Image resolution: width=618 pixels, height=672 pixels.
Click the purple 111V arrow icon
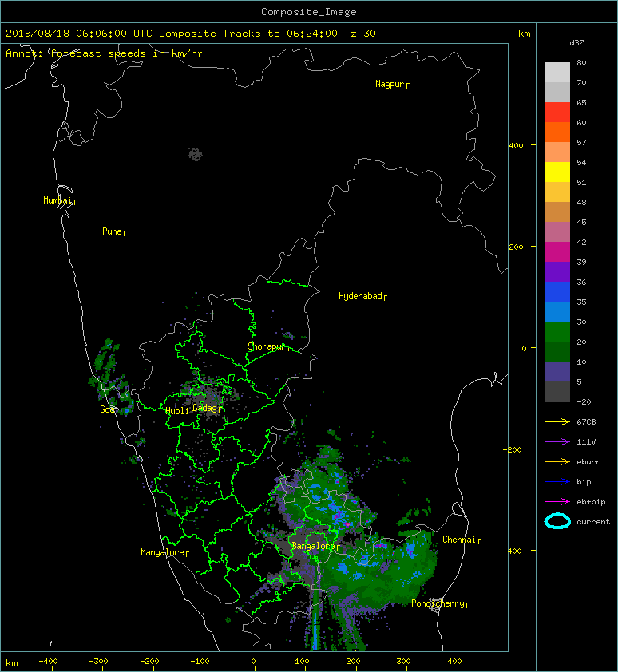(557, 442)
